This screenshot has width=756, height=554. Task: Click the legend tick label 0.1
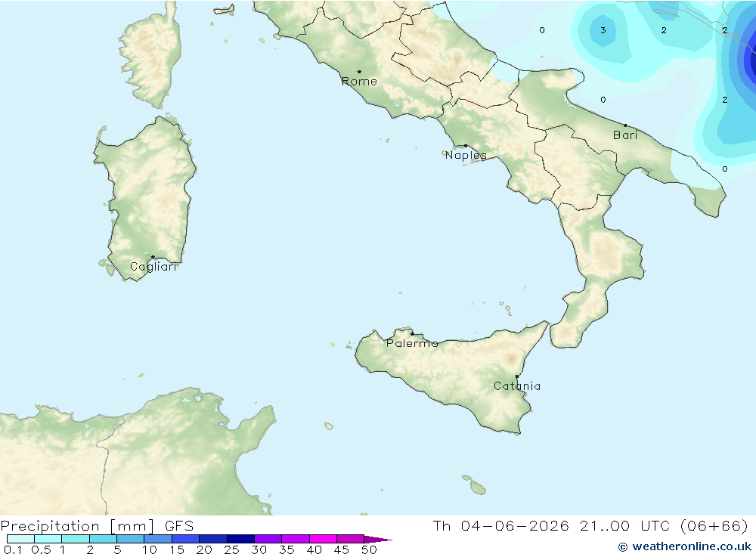13,549
